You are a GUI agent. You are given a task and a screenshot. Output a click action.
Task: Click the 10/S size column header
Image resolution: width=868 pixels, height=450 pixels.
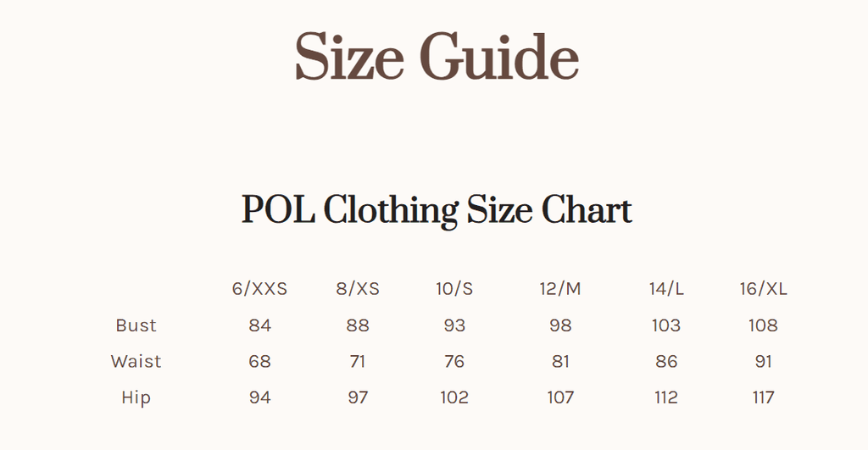tap(454, 289)
